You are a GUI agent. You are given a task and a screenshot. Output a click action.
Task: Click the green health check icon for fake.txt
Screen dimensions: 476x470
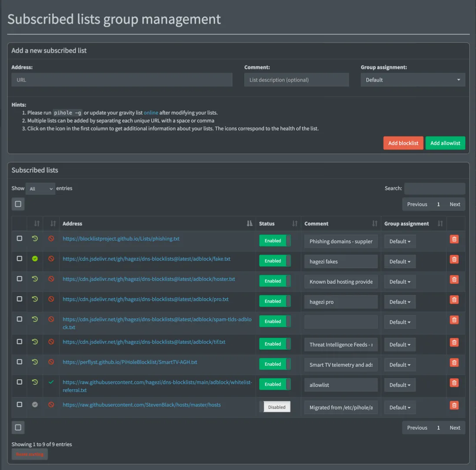pos(35,259)
